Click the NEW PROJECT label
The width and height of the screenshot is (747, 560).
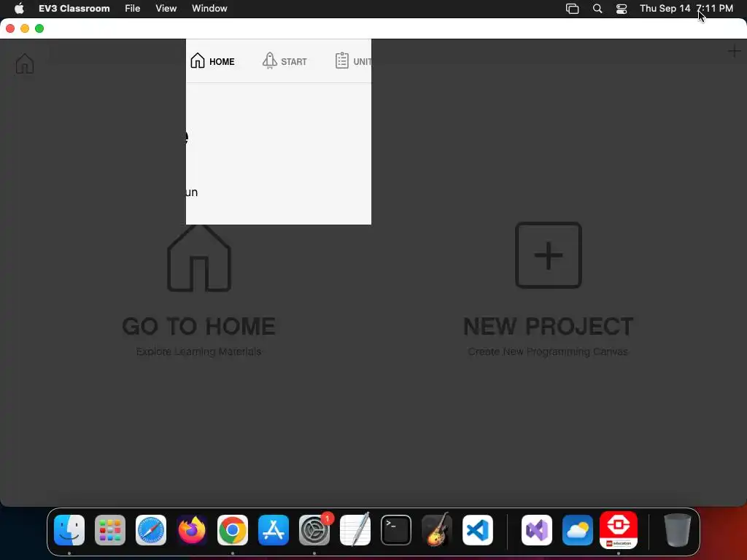tap(549, 327)
